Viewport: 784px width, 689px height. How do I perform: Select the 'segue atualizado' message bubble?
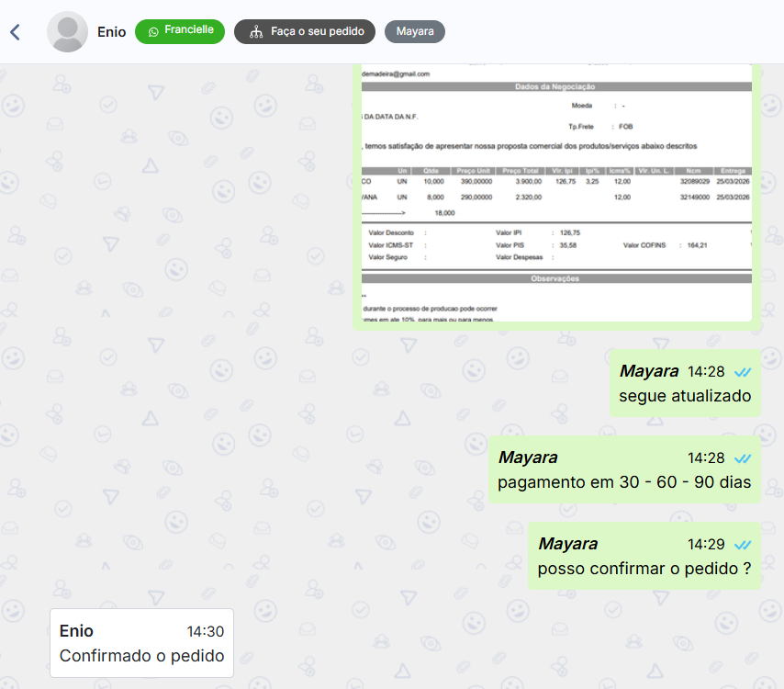coord(685,396)
